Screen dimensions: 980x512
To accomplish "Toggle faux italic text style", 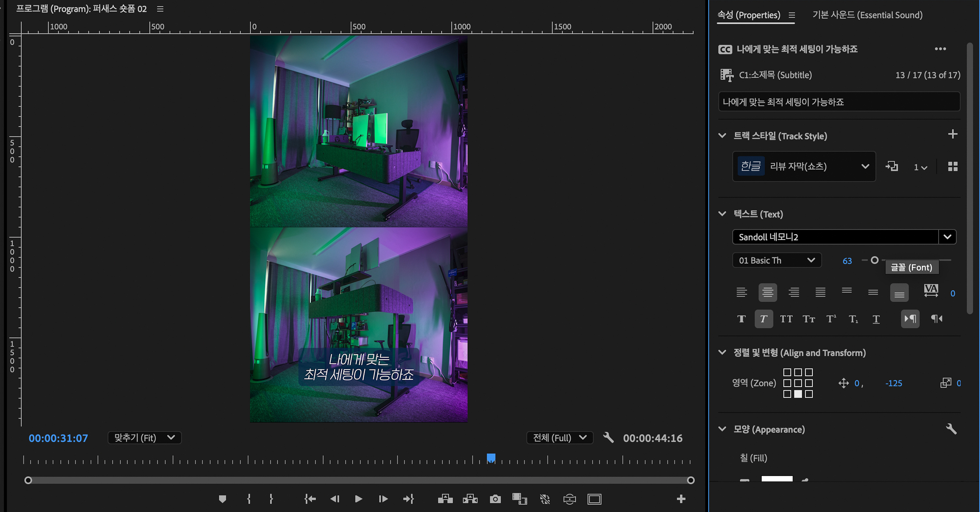I will 763,319.
